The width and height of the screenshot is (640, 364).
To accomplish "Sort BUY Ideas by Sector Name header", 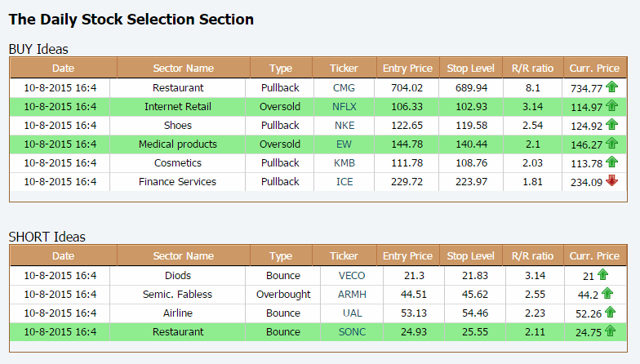I will (x=183, y=69).
